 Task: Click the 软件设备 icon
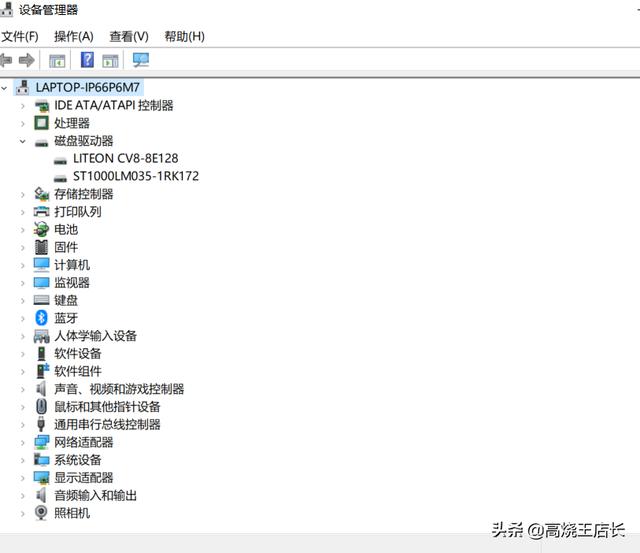click(x=41, y=353)
